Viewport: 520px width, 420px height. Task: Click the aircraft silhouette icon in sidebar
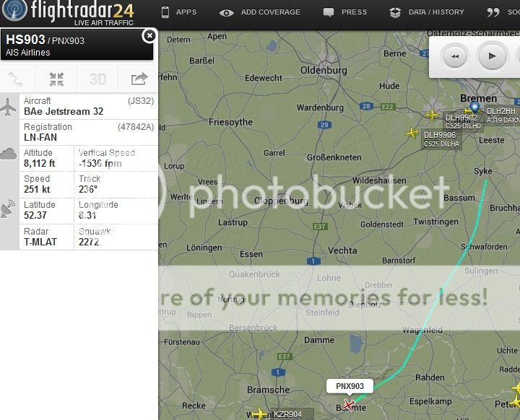click(x=8, y=107)
